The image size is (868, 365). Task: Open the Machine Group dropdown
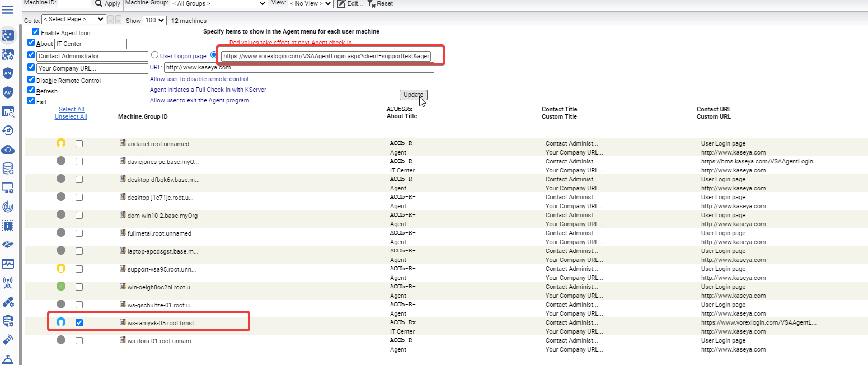218,3
